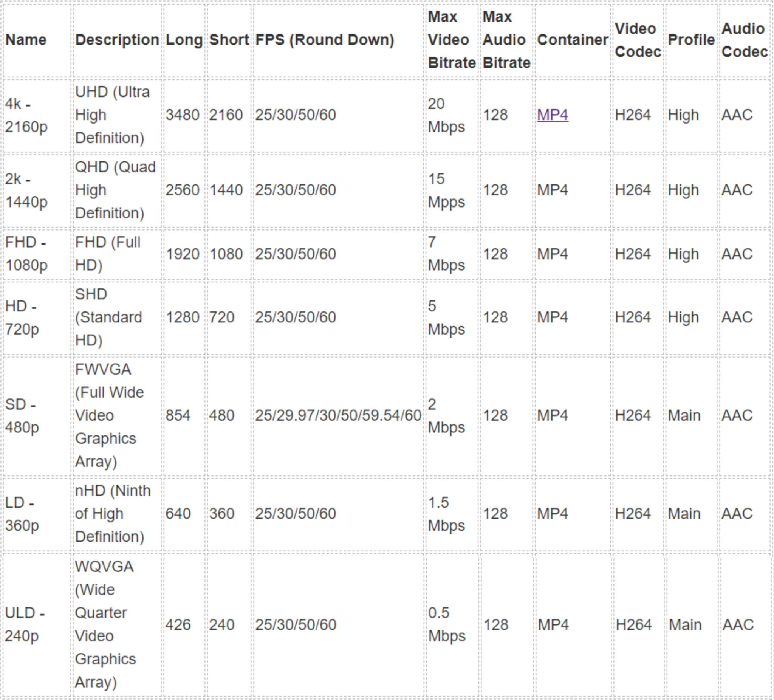Click 'H264' in the FHD - 1080p row
The width and height of the screenshot is (774, 700).
pos(633,254)
